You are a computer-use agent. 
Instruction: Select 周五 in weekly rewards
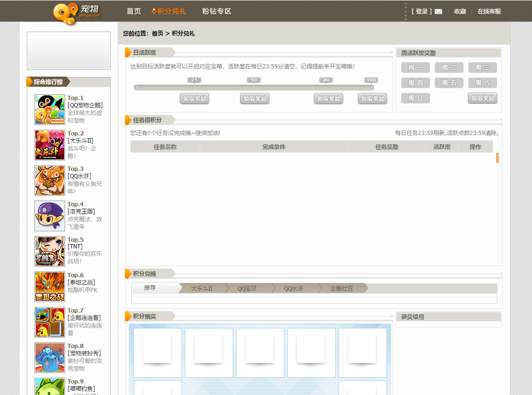(x=449, y=83)
